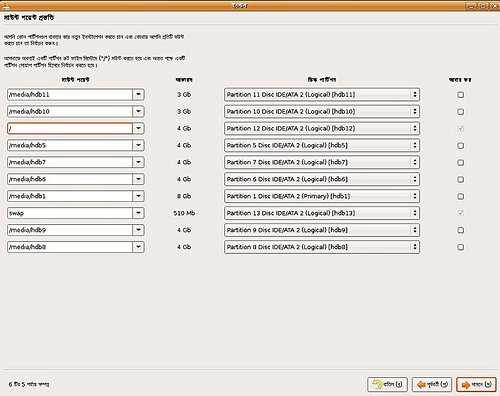Open the Partition 12 (hdb12) partition selector

click(322, 128)
